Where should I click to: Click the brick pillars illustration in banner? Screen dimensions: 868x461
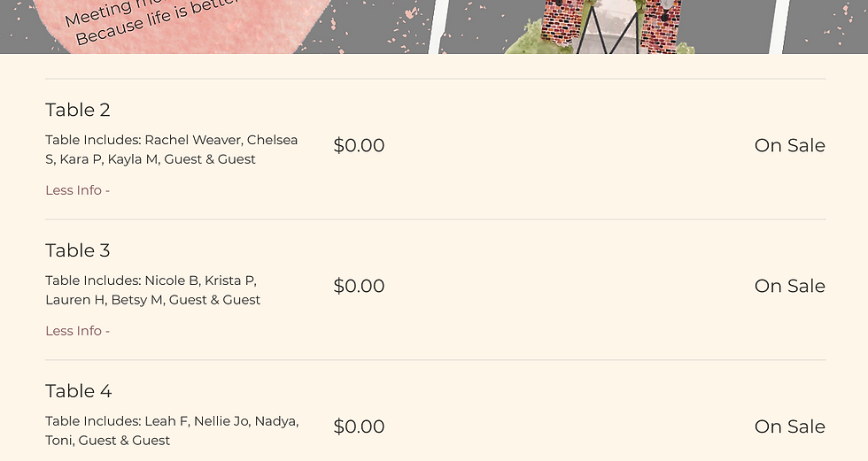pos(660,27)
